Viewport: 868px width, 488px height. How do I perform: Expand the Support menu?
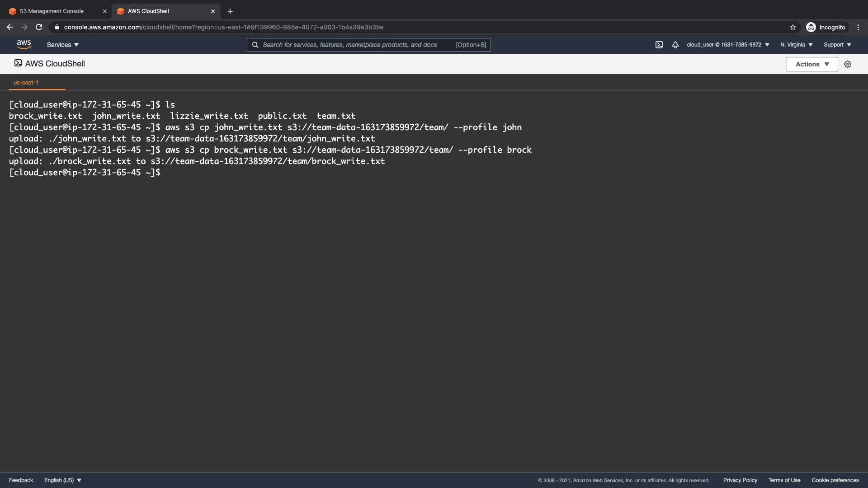click(x=837, y=45)
